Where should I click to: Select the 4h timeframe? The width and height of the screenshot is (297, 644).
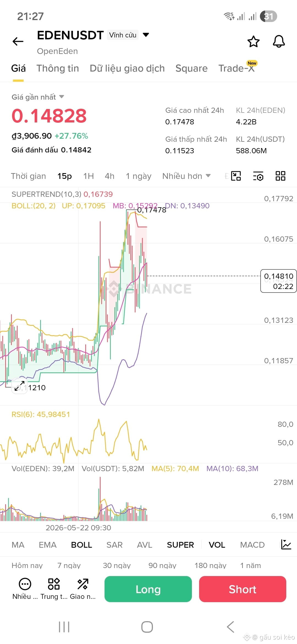pos(109,176)
